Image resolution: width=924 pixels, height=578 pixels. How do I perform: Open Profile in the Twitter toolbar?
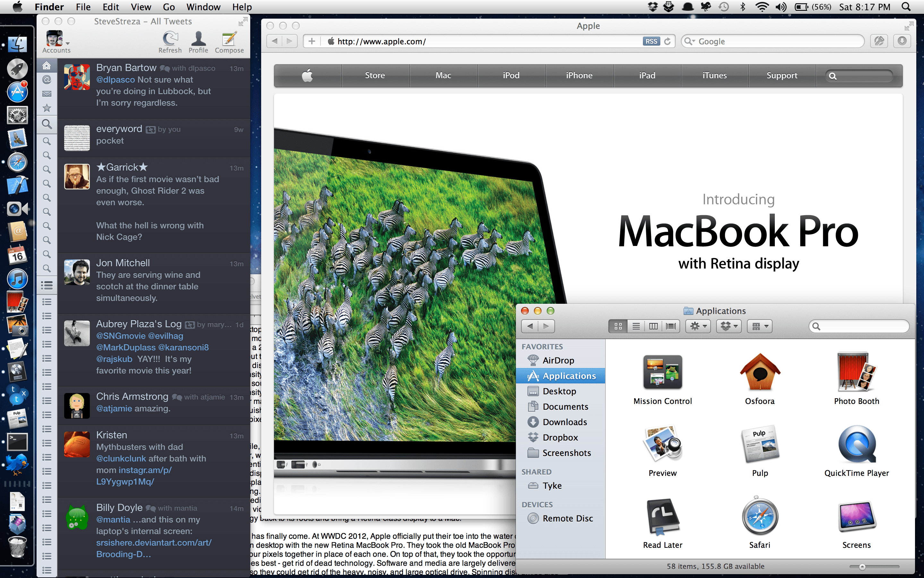[x=198, y=42]
